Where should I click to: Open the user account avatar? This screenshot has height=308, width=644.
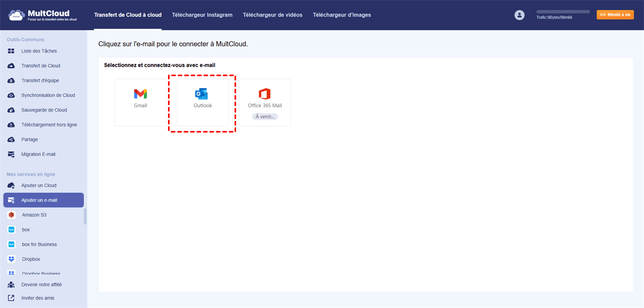tap(519, 15)
